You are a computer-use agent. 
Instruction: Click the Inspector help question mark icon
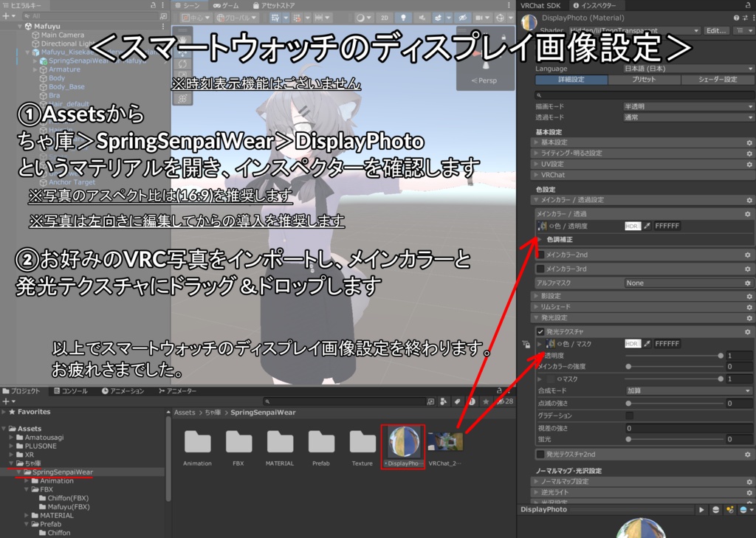[x=736, y=18]
